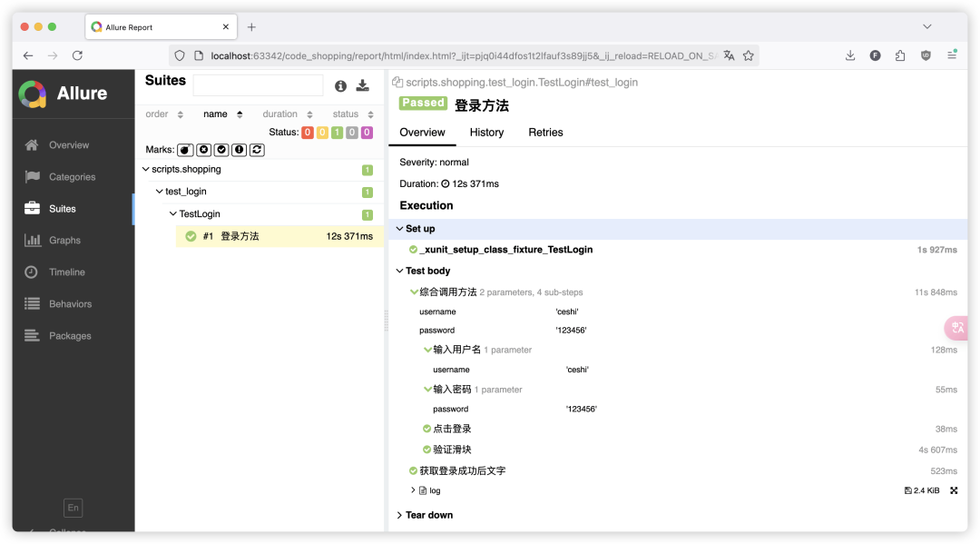The width and height of the screenshot is (980, 544).
Task: Change language with En button
Action: click(x=73, y=508)
